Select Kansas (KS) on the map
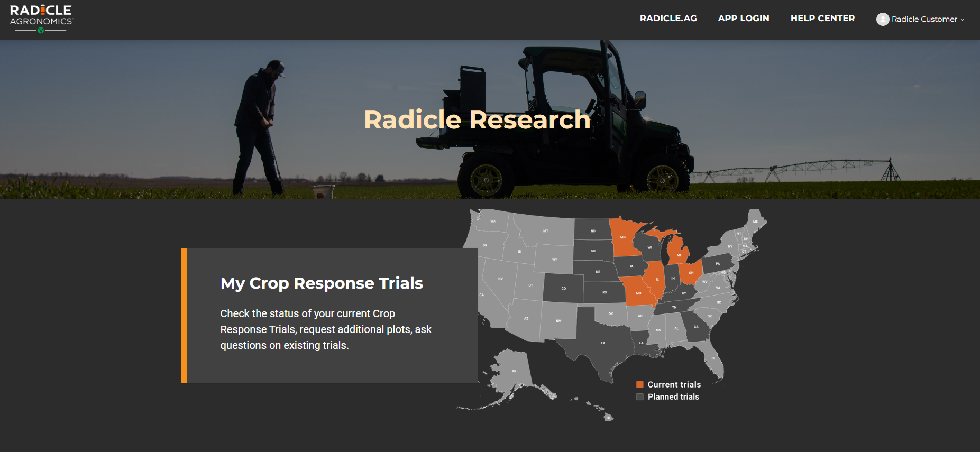980x452 pixels. 605,292
